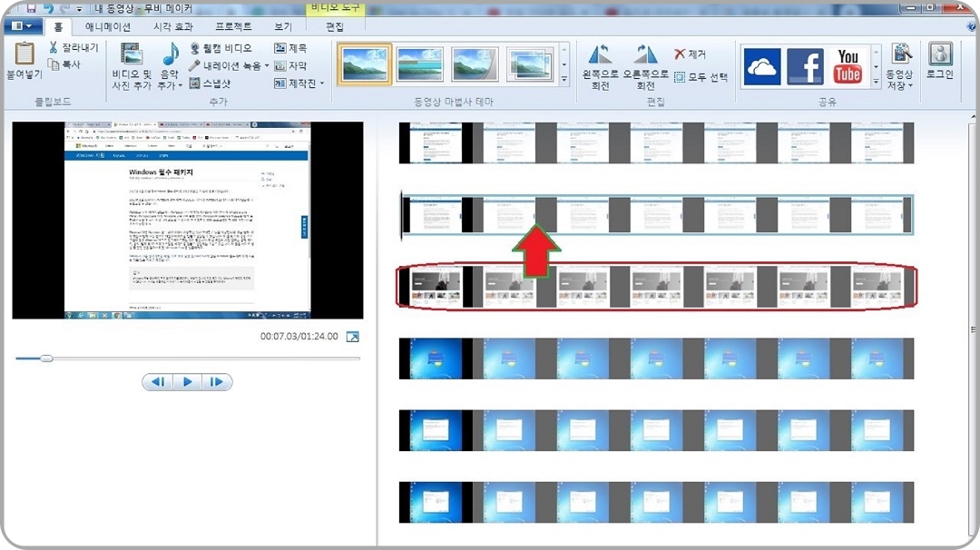
Task: Click Select all (모두 선택)
Action: [701, 77]
